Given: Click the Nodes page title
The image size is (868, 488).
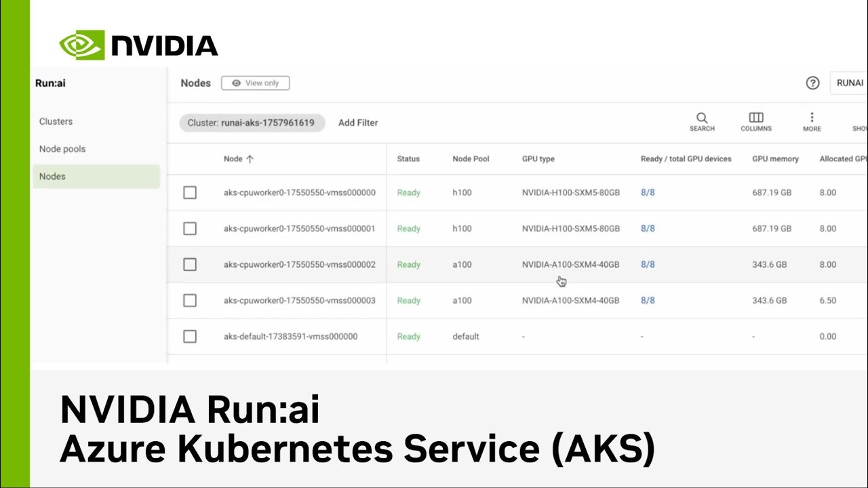Looking at the screenshot, I should coord(195,83).
